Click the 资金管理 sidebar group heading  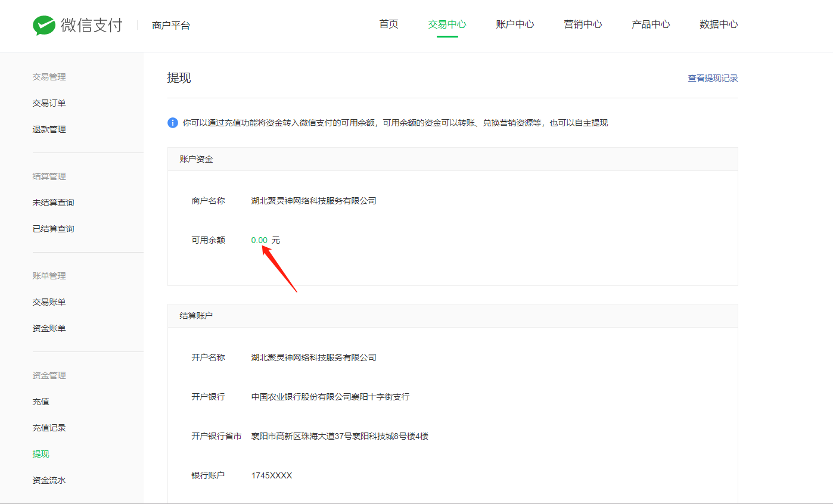tap(49, 375)
